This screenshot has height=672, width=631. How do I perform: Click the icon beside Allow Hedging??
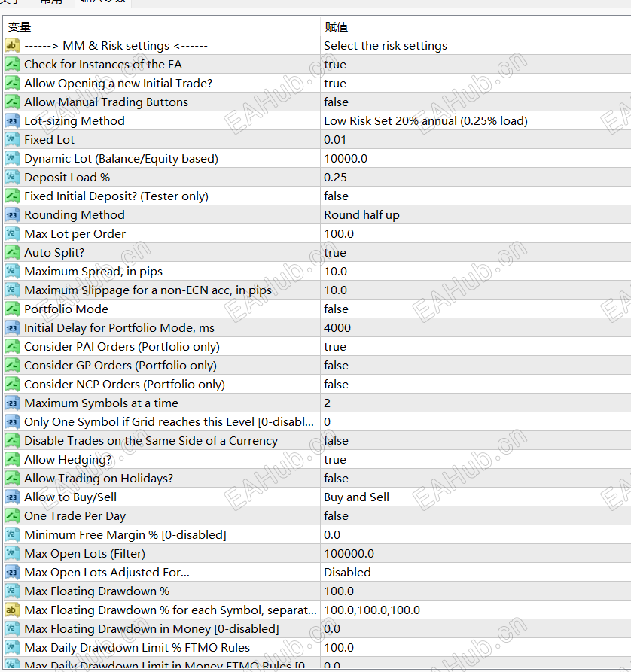12,460
